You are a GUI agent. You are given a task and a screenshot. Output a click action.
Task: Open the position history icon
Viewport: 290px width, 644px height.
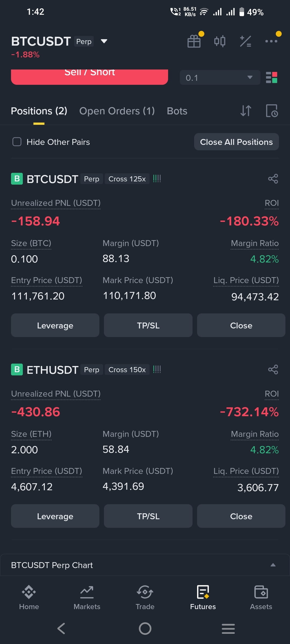[x=272, y=111]
